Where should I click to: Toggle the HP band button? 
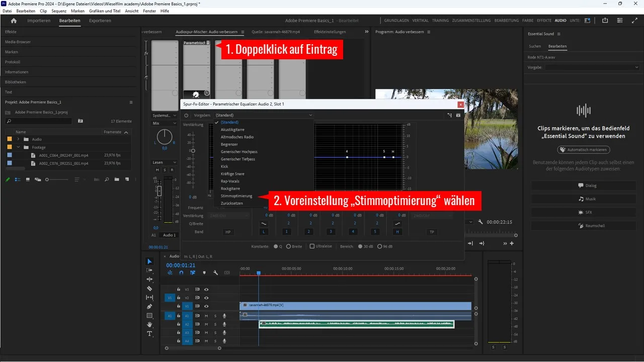click(229, 232)
